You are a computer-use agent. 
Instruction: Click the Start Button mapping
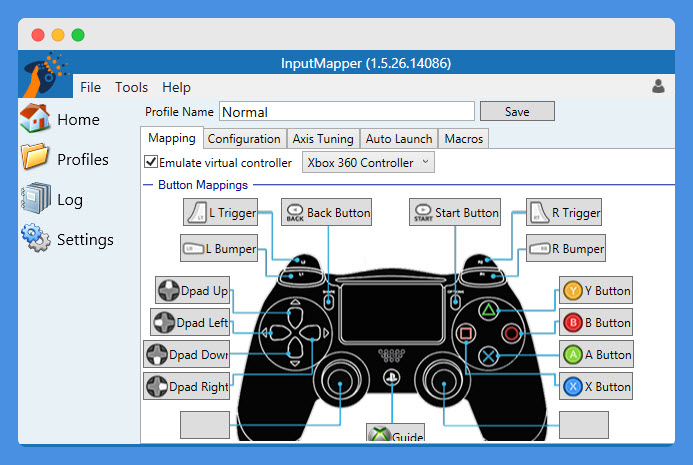click(455, 212)
